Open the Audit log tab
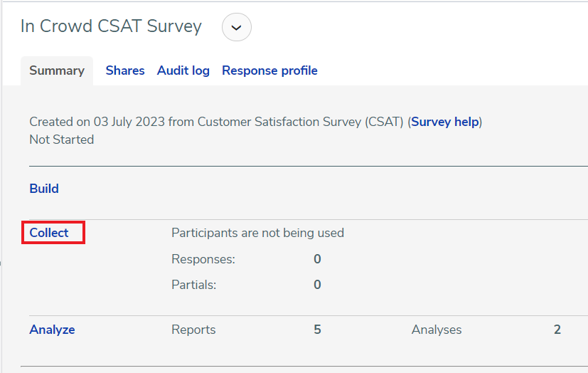 [183, 70]
